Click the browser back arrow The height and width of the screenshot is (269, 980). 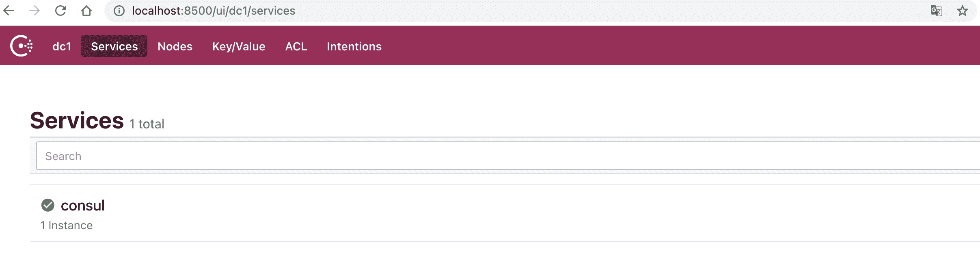(9, 11)
